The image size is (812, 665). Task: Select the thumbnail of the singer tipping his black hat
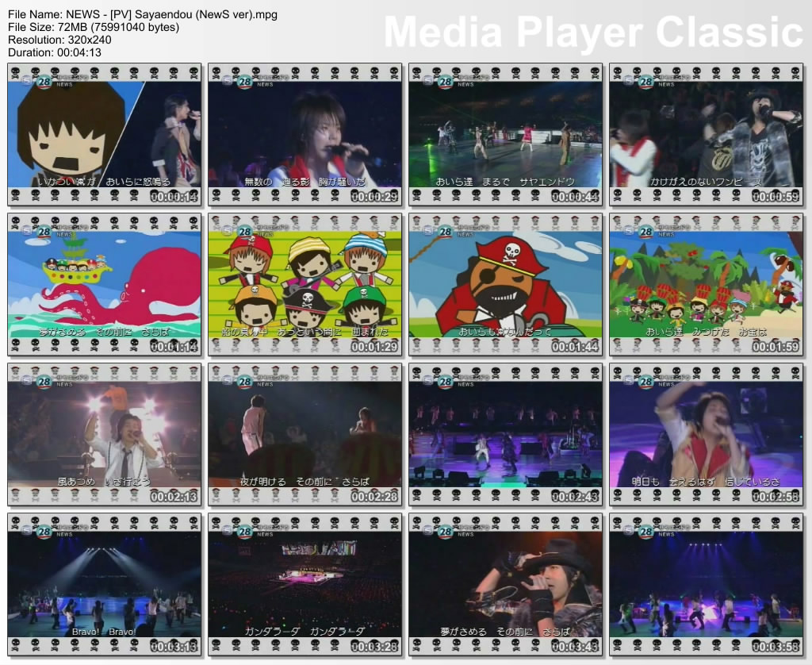(x=505, y=585)
